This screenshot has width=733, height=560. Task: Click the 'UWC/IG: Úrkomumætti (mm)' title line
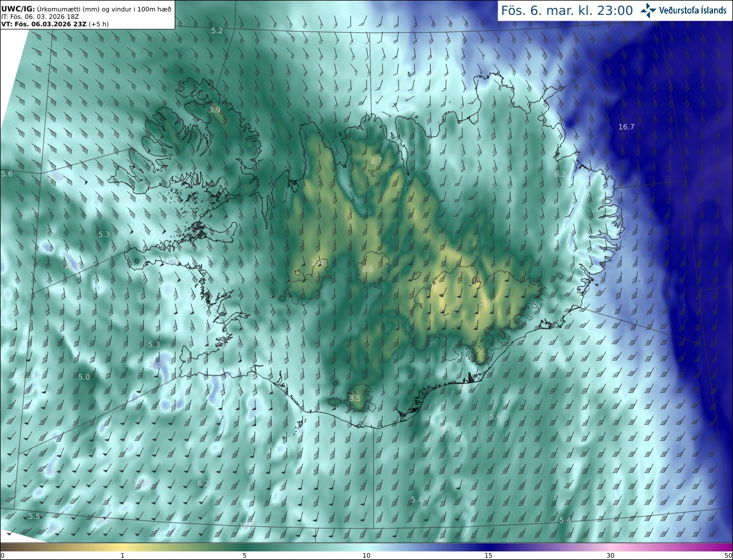86,9
